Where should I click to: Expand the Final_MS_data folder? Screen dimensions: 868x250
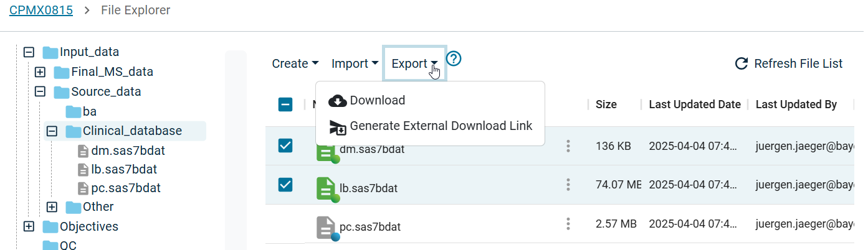click(40, 72)
